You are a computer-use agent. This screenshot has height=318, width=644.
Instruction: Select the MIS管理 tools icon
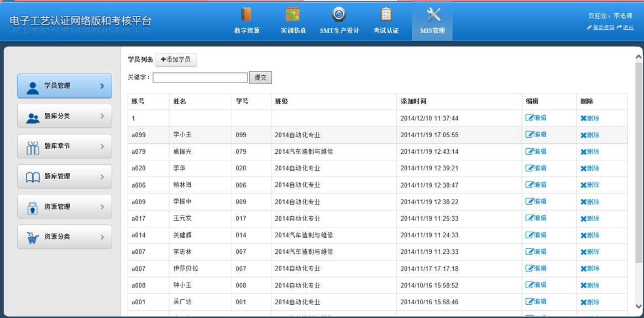434,14
